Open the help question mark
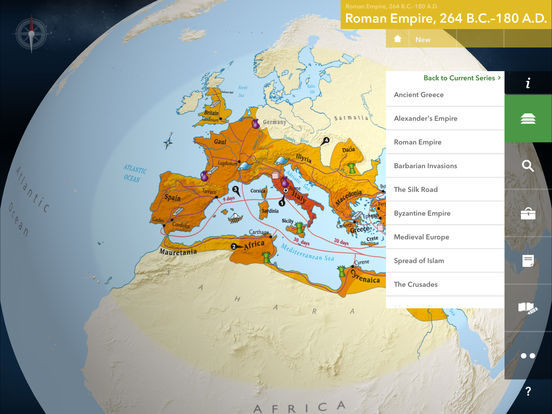This screenshot has width=552, height=414. coord(528,391)
